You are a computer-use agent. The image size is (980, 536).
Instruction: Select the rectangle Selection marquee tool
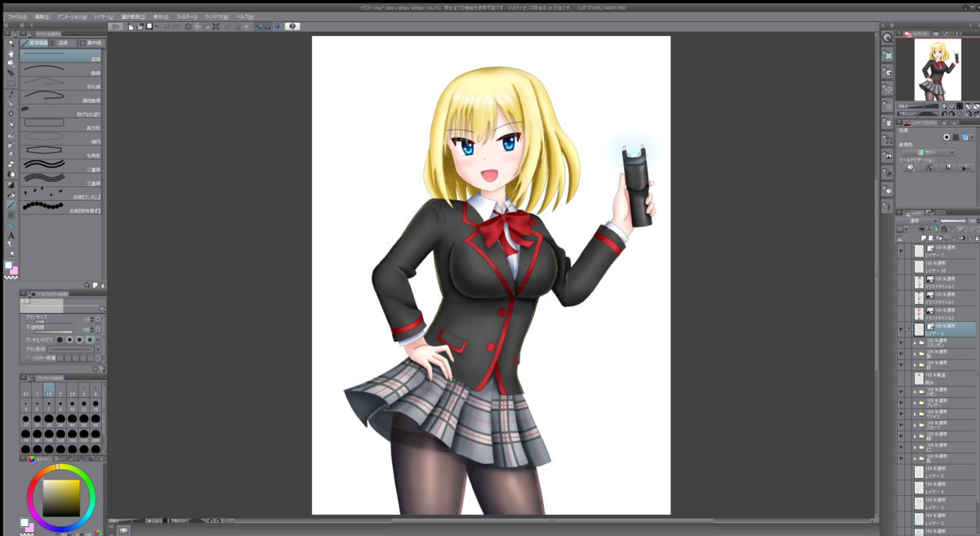pos(11,83)
